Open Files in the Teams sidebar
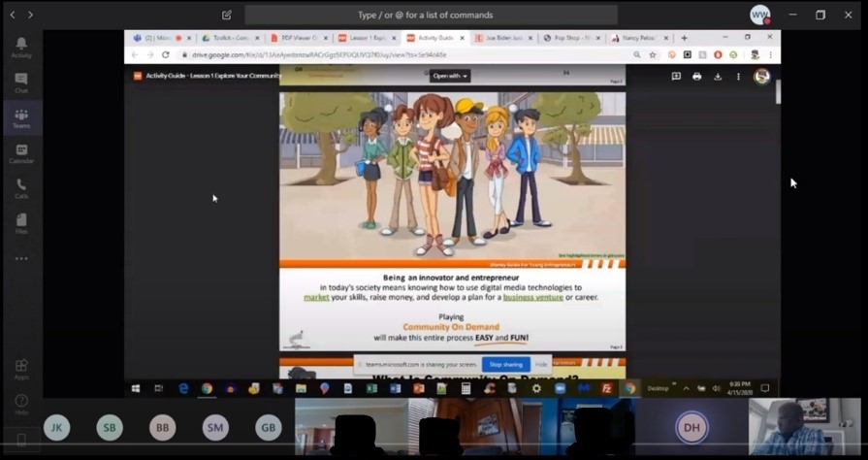Screen dimensions: 868x460 [x=21, y=224]
